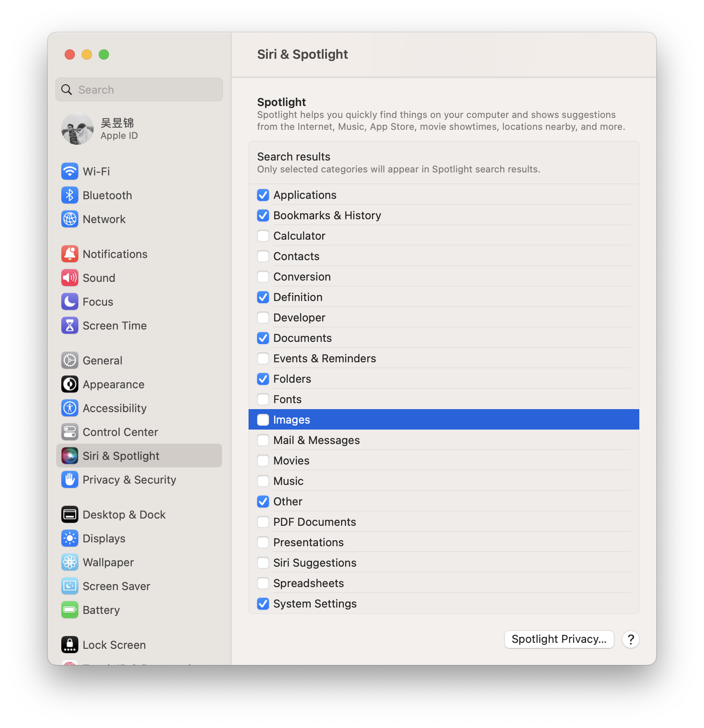
Task: Select "Desktop & Dock" sidebar label
Action: click(124, 515)
